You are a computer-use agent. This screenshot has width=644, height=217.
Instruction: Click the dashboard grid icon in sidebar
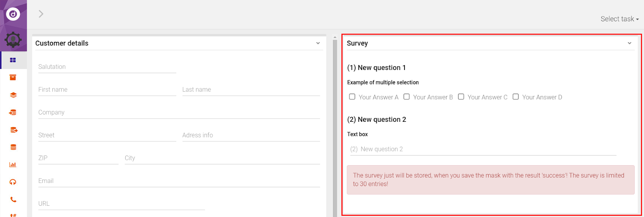[x=13, y=60]
